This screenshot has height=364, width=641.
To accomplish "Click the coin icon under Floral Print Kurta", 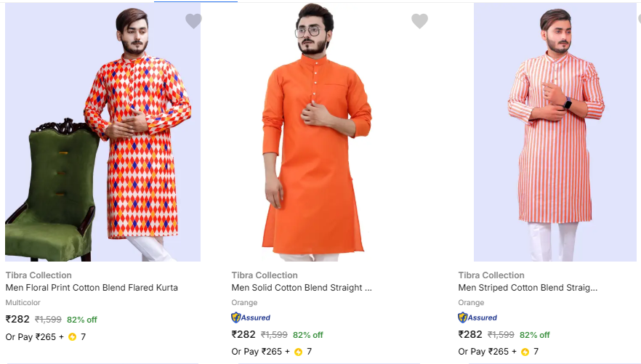I will (73, 337).
